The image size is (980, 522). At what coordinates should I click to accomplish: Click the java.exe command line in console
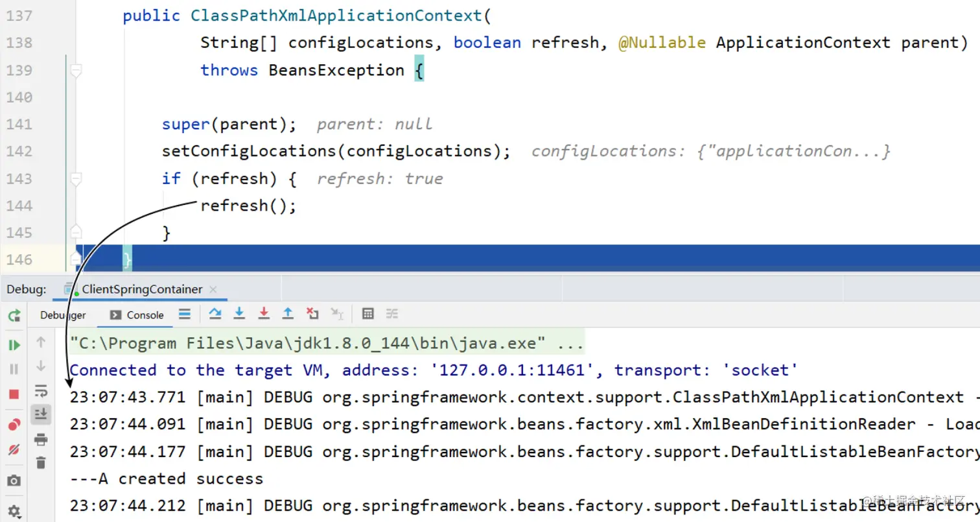327,342
